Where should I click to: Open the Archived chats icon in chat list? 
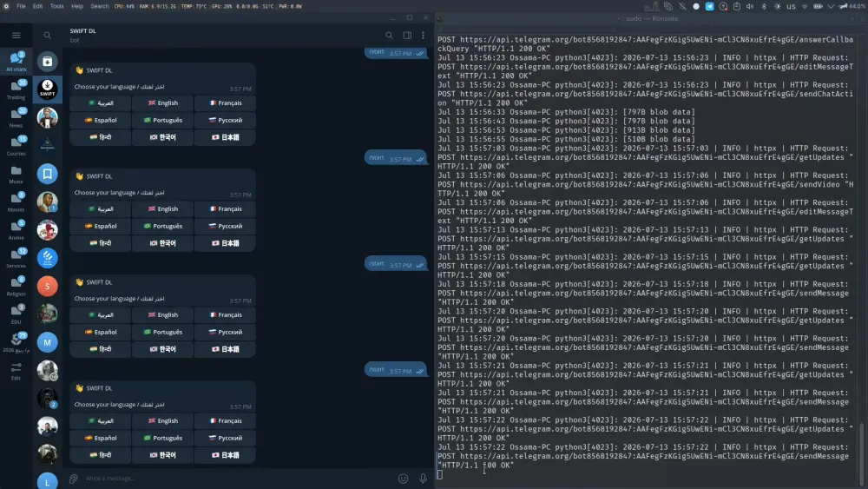pyautogui.click(x=48, y=62)
